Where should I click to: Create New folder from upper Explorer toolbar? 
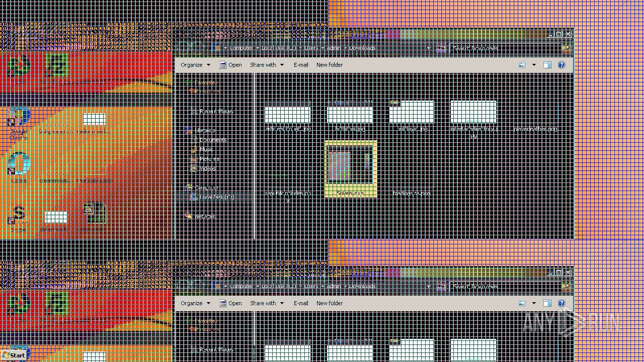point(330,65)
